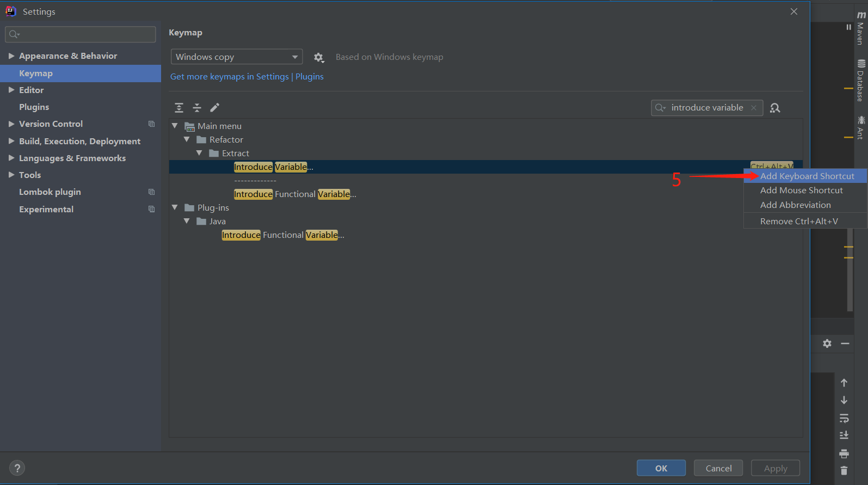Close the Settings dialog
This screenshot has height=485, width=868.
794,11
